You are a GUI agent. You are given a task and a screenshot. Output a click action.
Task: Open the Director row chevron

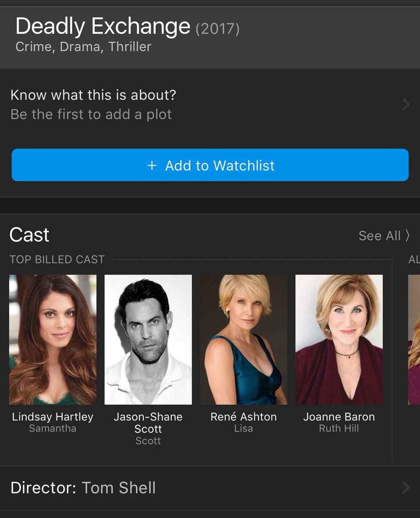pos(406,488)
